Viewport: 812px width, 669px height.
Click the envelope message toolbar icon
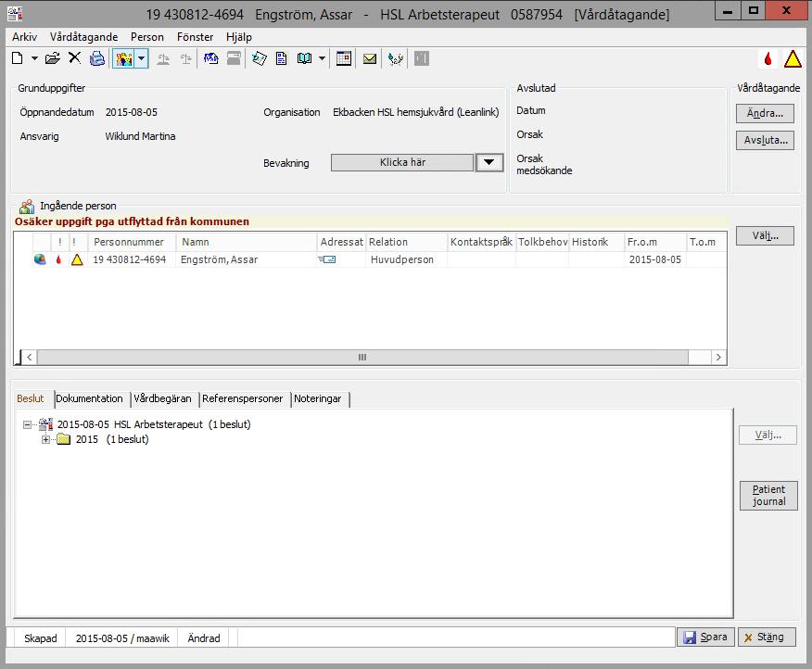coord(370,58)
